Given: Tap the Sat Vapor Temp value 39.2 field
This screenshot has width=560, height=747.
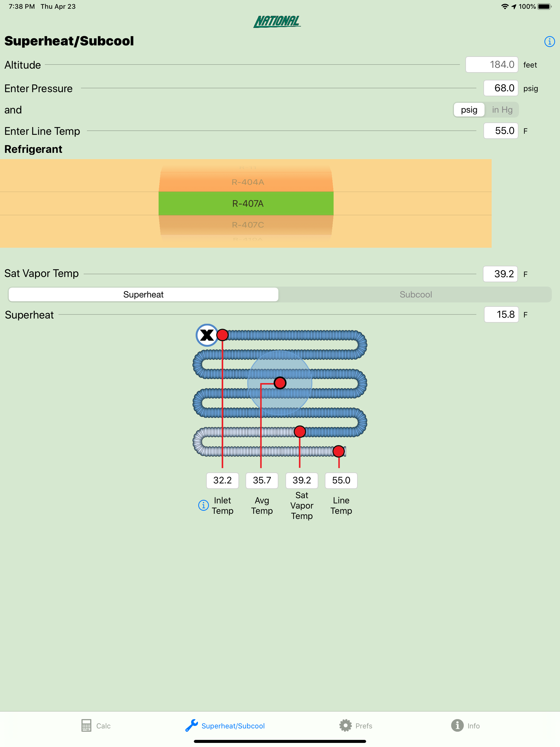Looking at the screenshot, I should (x=500, y=274).
